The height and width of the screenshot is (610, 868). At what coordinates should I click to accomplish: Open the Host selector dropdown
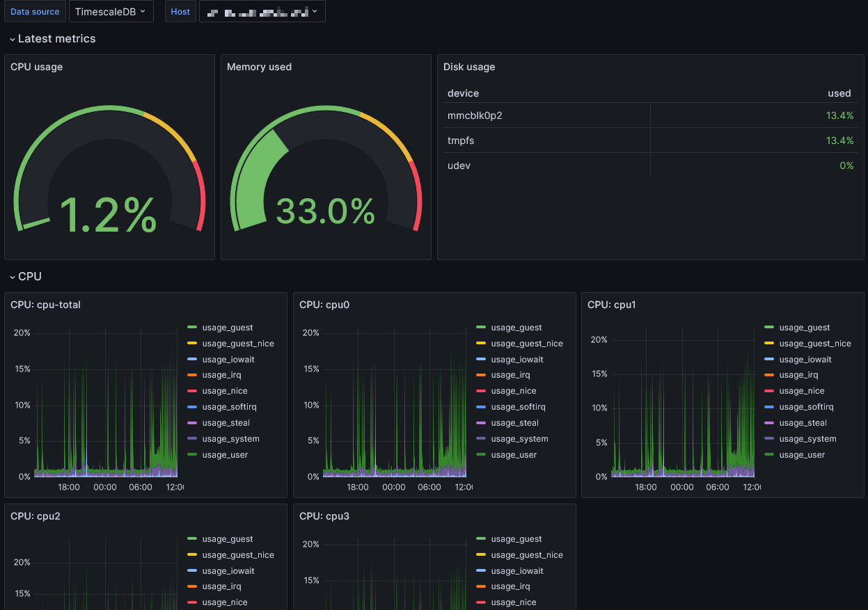(262, 11)
